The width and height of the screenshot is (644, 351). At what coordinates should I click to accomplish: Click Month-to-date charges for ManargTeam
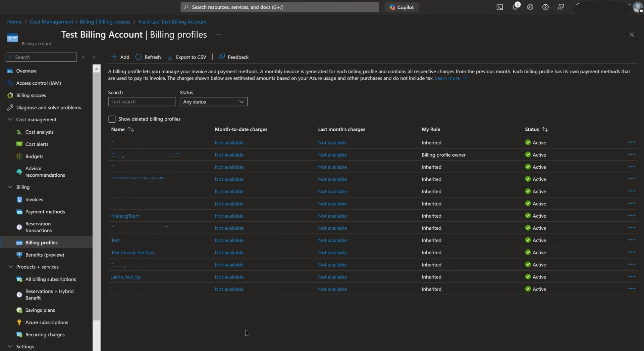point(229,216)
